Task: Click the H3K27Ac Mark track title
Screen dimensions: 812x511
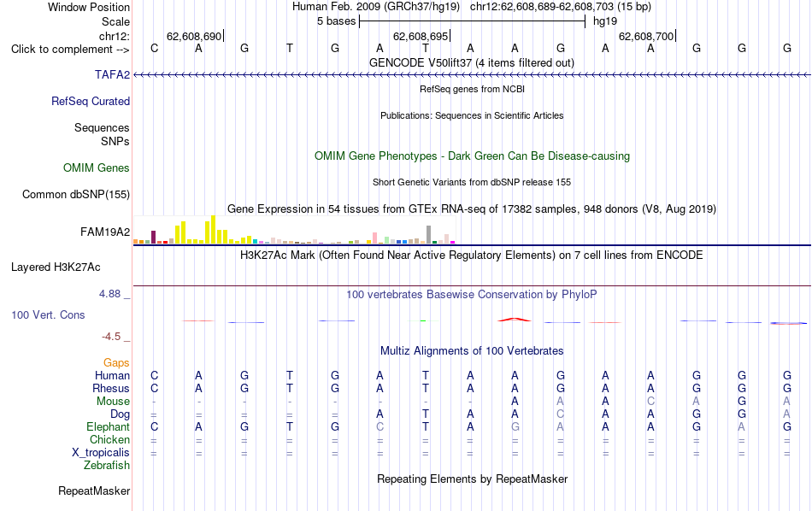Action: [472, 255]
